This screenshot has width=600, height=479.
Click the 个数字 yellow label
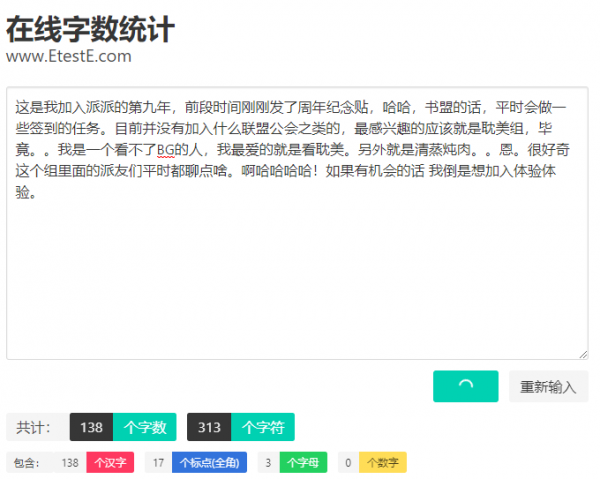[x=383, y=463]
